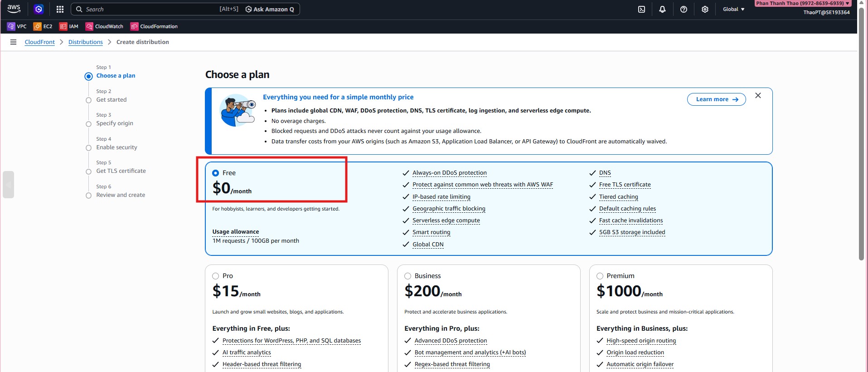Select the Business plan radio button
The height and width of the screenshot is (372, 868).
click(x=408, y=276)
